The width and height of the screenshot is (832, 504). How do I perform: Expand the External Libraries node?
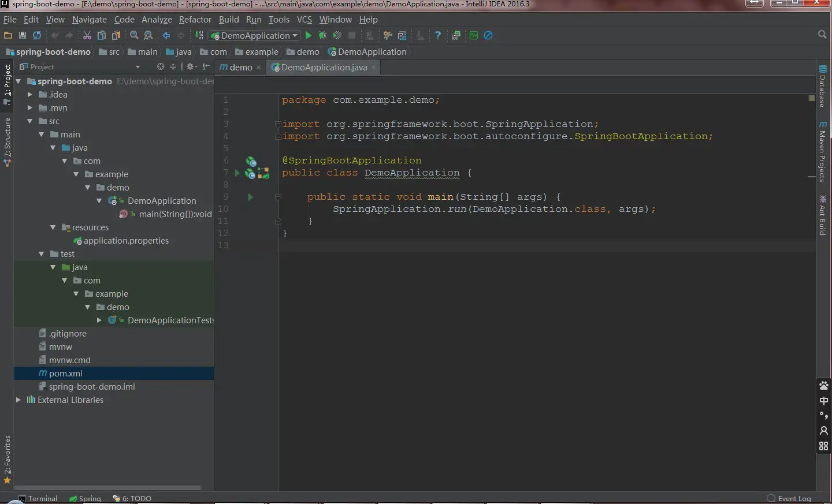18,400
